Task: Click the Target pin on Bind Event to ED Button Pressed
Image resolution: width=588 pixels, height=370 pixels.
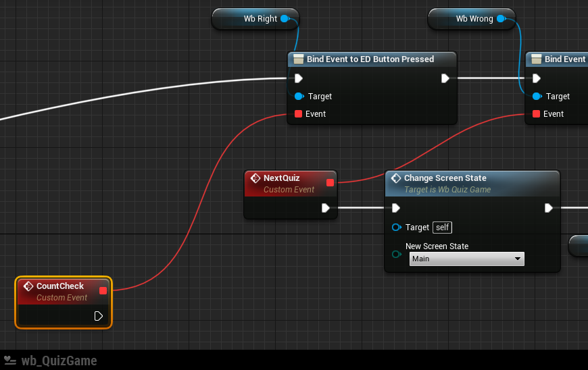Action: [x=299, y=97]
